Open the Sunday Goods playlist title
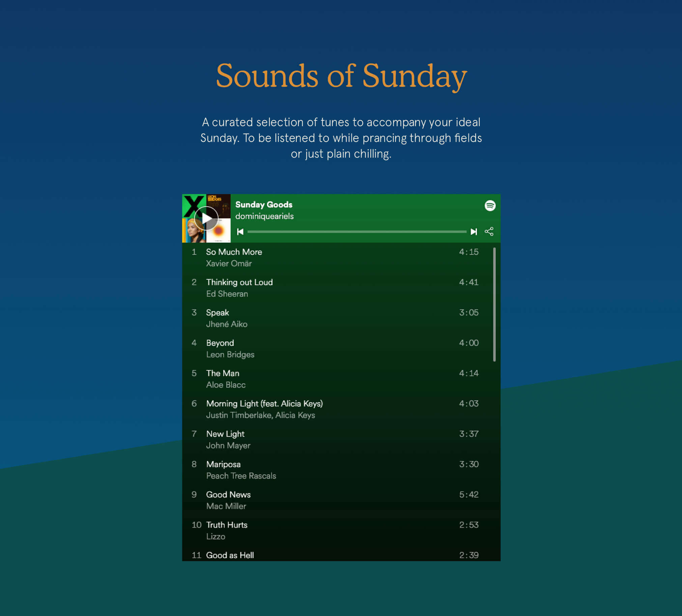The image size is (682, 616). [264, 205]
